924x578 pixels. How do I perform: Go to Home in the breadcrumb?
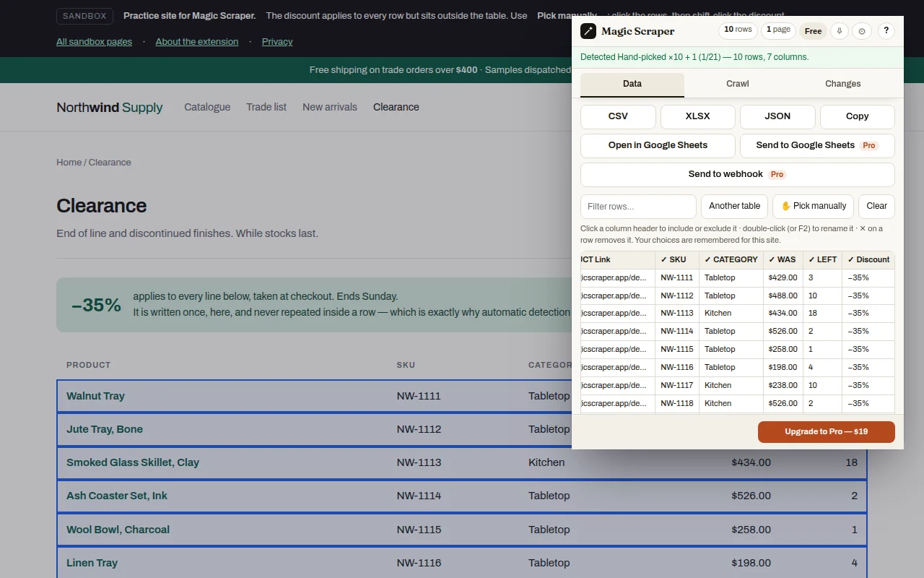click(x=69, y=163)
